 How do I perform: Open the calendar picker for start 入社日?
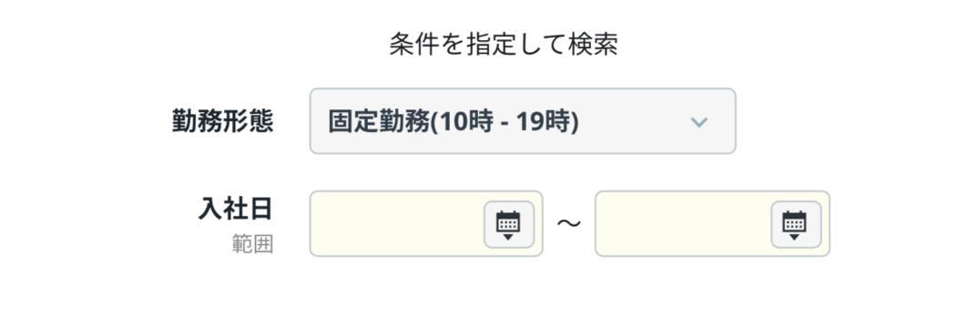pyautogui.click(x=509, y=224)
